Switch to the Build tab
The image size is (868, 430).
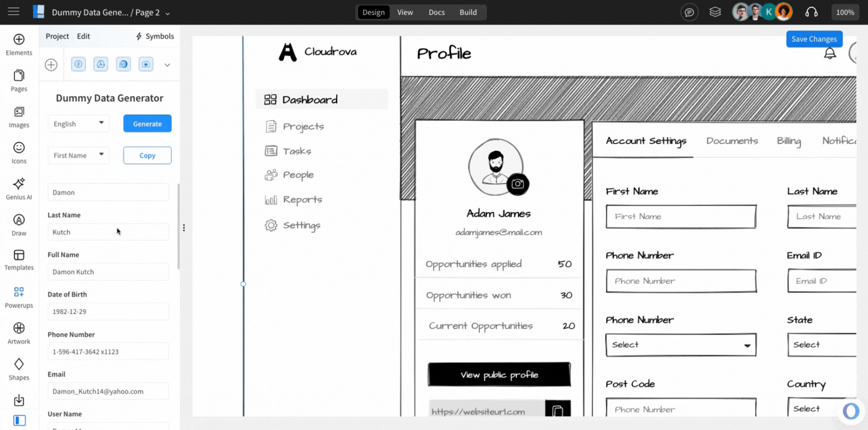468,12
